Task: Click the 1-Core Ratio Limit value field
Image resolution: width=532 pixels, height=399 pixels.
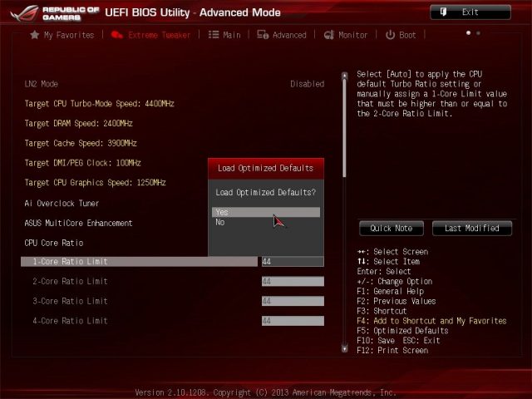Action: (x=293, y=262)
